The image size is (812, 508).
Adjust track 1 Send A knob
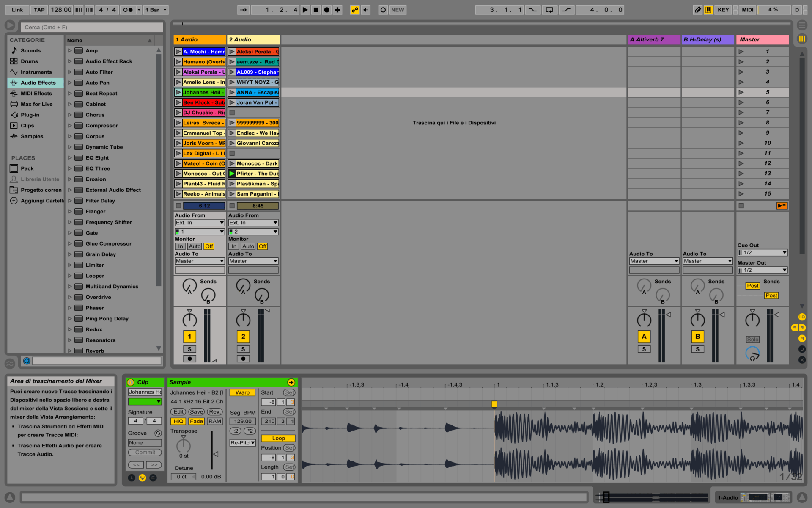pos(189,286)
